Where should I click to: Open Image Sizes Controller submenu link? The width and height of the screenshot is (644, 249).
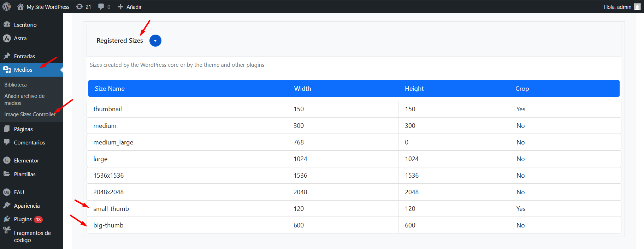coord(30,114)
